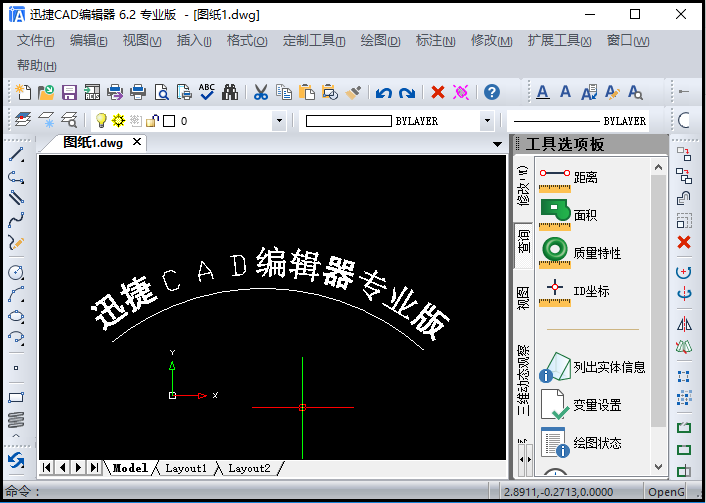Click OpenG status bar indicator
This screenshot has width=706, height=503.
coord(666,492)
